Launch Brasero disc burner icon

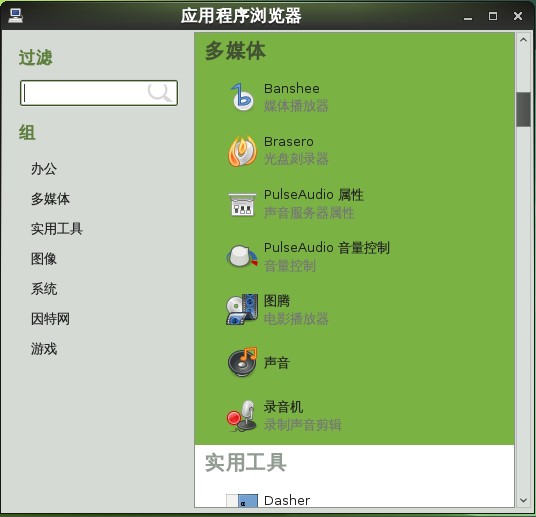click(242, 151)
